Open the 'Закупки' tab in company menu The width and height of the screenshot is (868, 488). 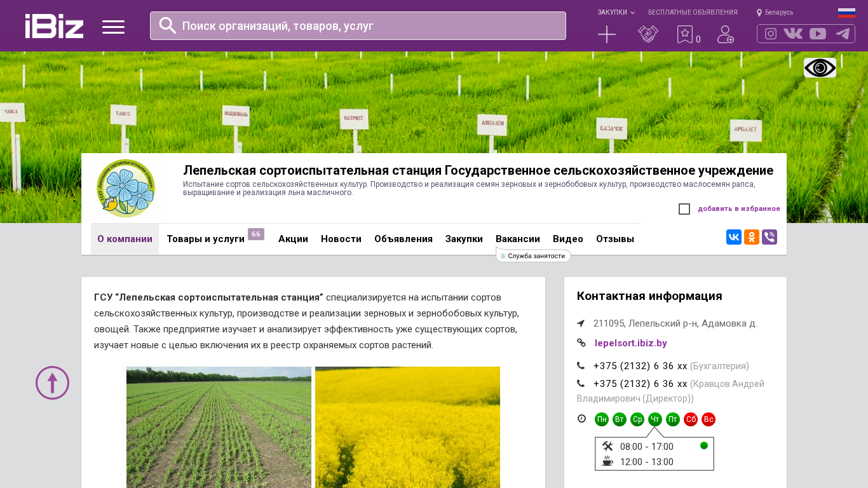464,239
